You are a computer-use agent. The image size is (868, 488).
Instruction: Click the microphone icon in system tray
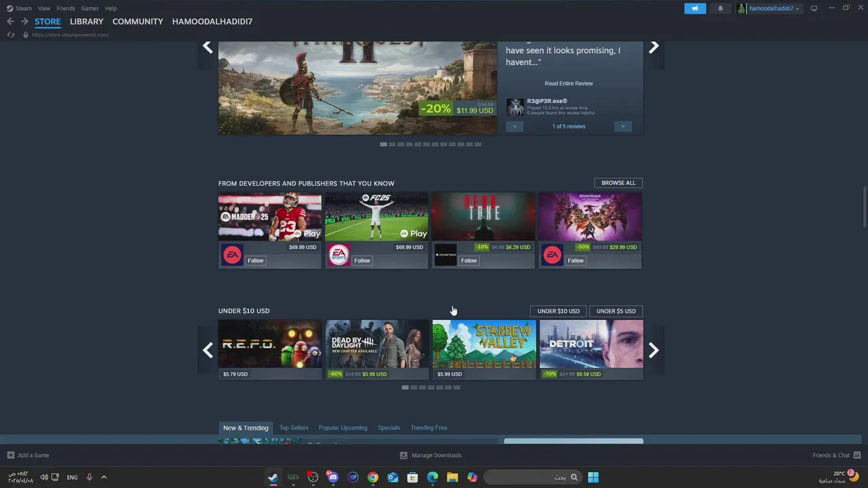[x=89, y=477]
